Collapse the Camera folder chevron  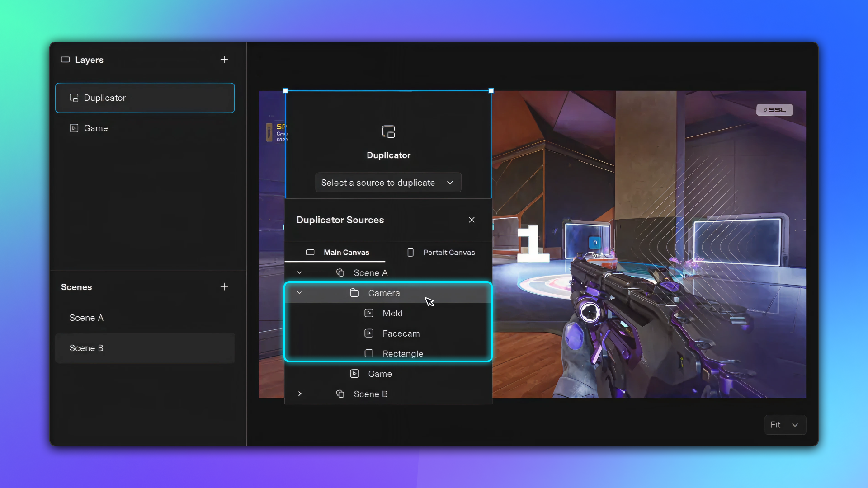coord(299,293)
